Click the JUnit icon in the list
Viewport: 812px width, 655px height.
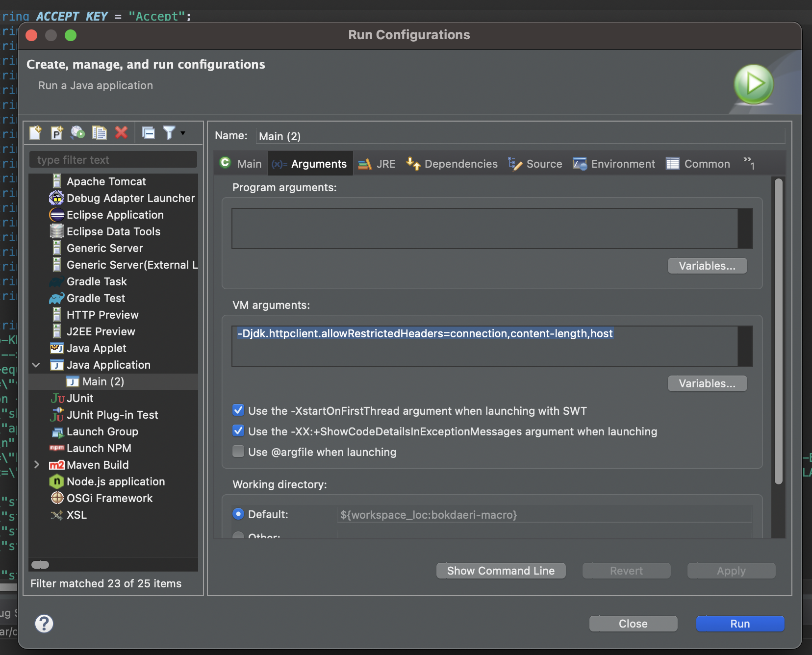[57, 398]
